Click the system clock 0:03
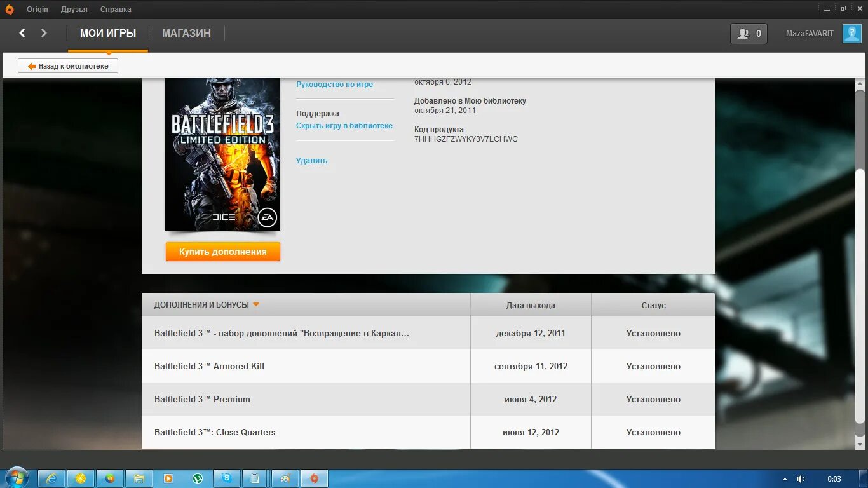This screenshot has height=488, width=868. (x=834, y=479)
